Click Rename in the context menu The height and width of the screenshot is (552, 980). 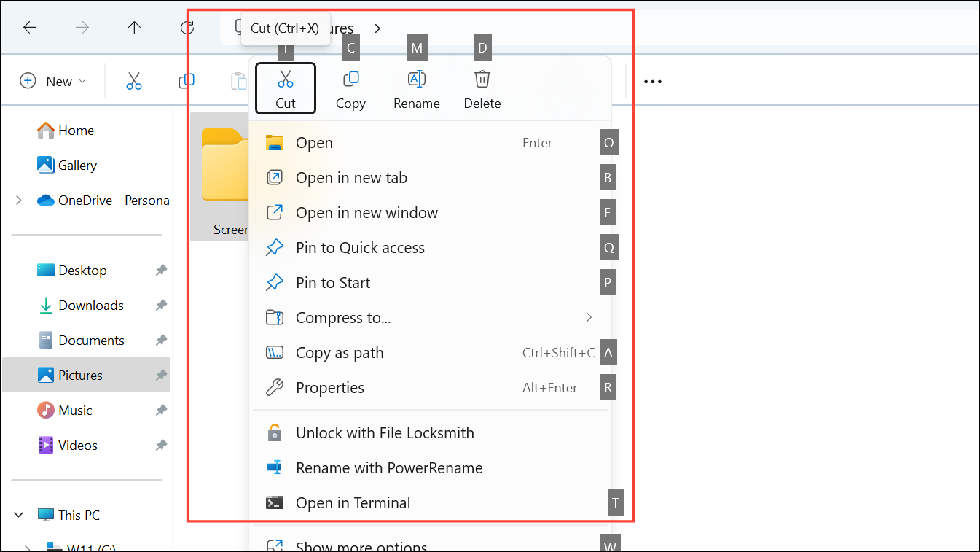coord(417,88)
